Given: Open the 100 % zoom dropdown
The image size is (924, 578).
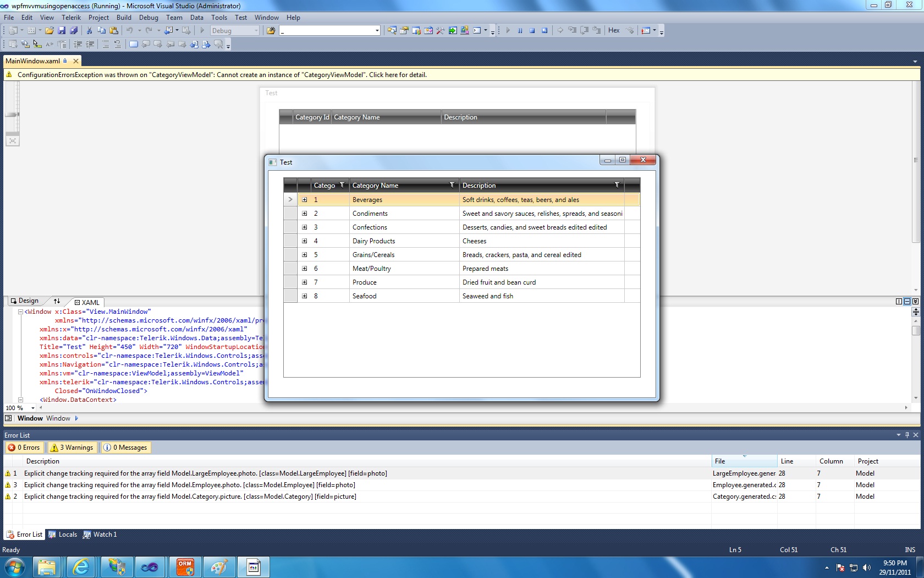Looking at the screenshot, I should click(x=33, y=408).
